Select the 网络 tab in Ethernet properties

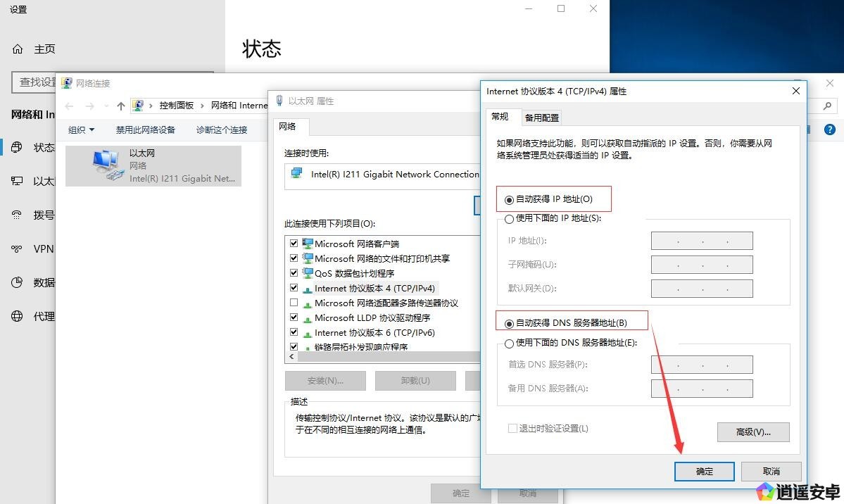point(288,127)
